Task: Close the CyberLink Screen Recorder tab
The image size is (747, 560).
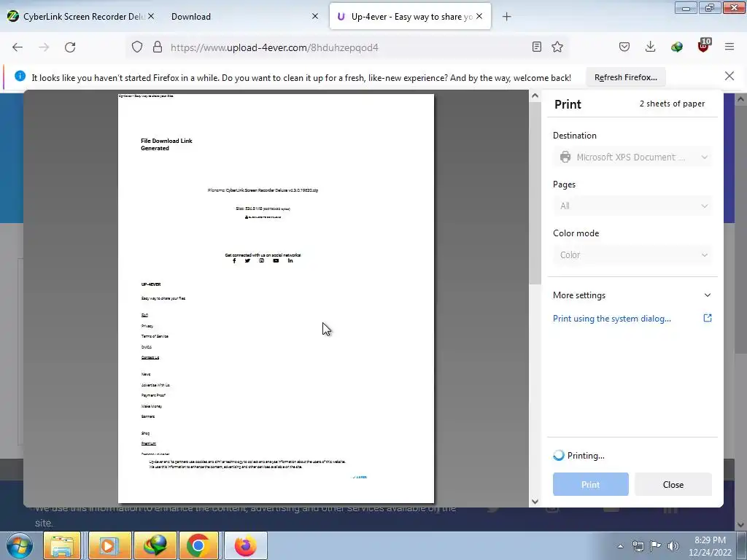Action: pos(151,16)
